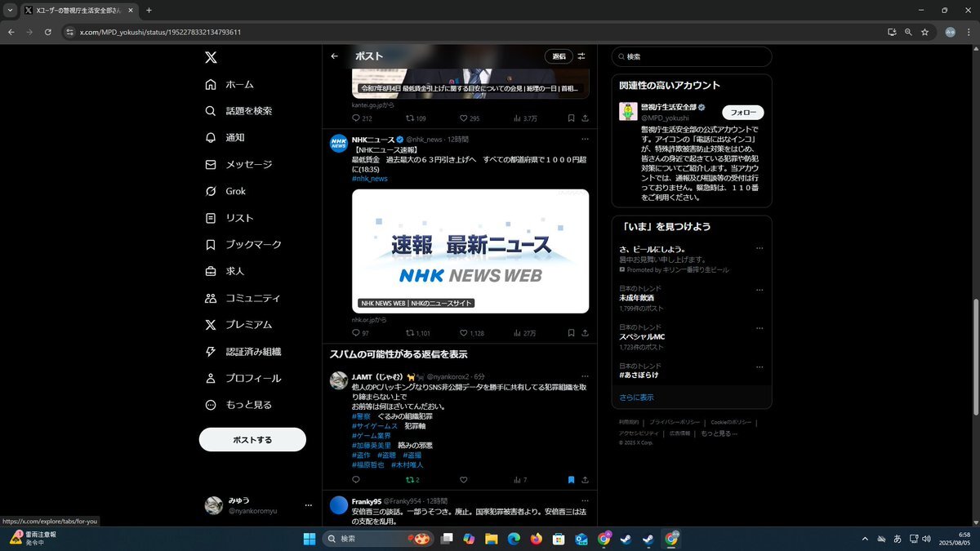
Task: Like the J.AMT post
Action: pos(464,480)
